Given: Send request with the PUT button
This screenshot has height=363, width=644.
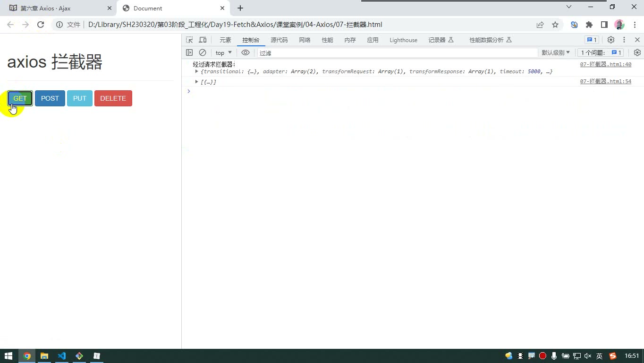Looking at the screenshot, I should click(x=80, y=98).
